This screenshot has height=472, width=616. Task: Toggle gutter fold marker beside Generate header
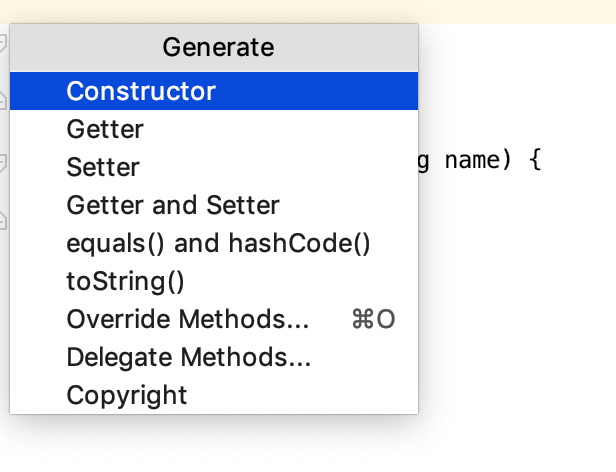(3, 43)
